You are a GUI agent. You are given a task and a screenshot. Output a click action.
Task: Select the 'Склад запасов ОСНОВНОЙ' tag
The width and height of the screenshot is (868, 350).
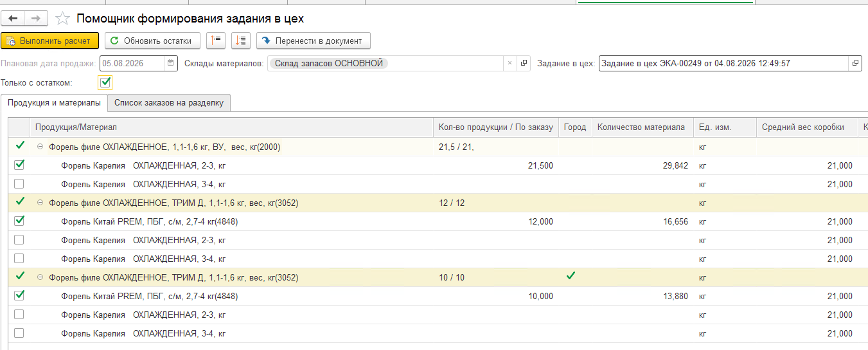329,63
